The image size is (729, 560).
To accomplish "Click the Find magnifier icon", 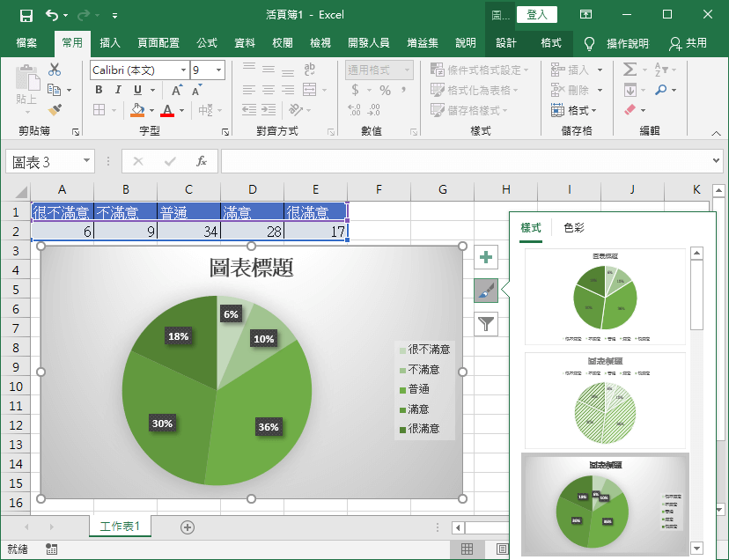I will tap(660, 90).
